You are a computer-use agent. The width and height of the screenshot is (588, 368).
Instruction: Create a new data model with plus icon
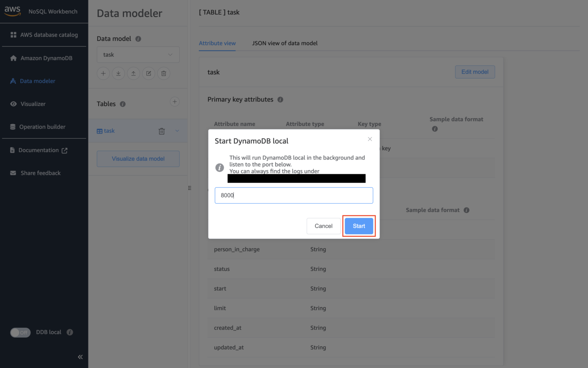103,73
